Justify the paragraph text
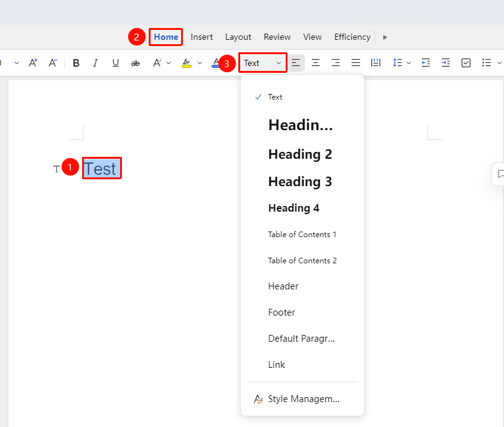Image resolution: width=504 pixels, height=427 pixels. [355, 63]
